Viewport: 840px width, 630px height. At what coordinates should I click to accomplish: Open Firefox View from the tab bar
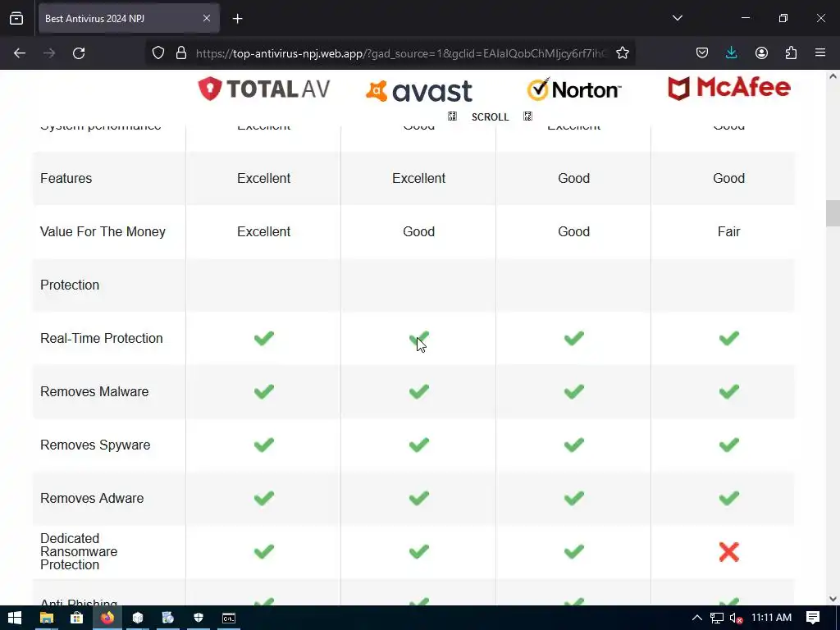click(x=16, y=18)
